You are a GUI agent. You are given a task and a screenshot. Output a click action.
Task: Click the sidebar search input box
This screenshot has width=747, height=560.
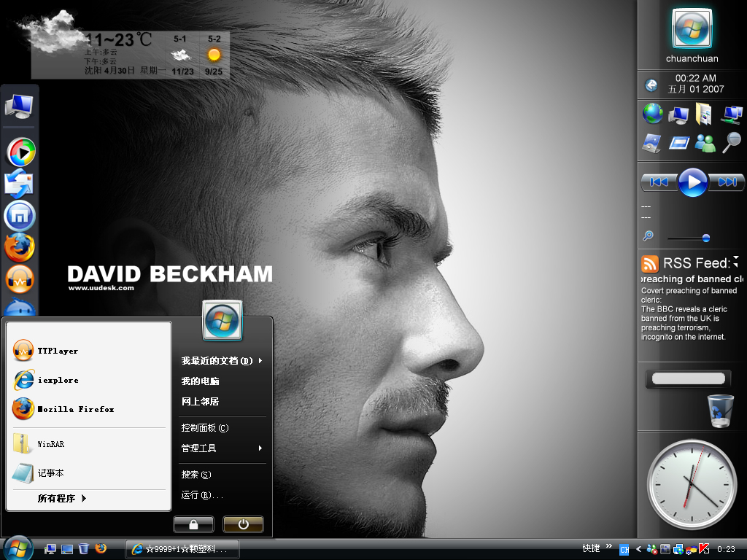(688, 378)
